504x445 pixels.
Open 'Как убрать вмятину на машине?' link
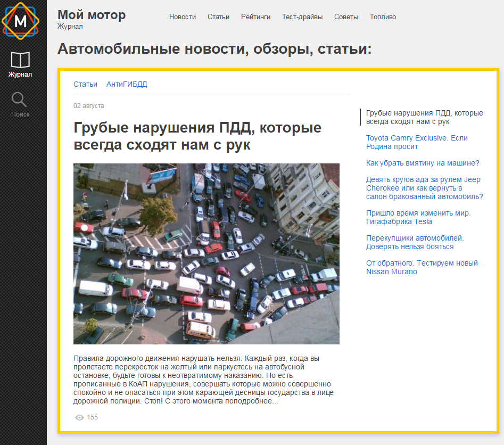point(423,163)
